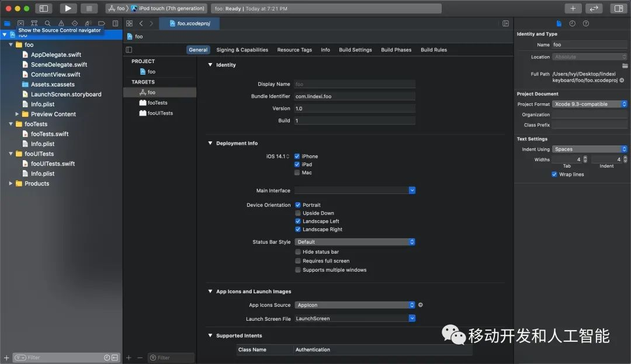Stop the running build

tap(89, 8)
